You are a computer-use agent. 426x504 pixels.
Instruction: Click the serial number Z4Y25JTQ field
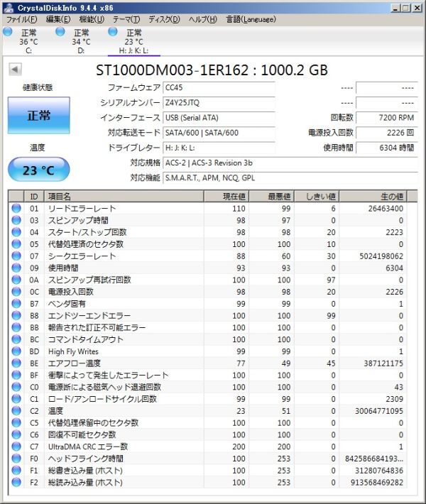(x=219, y=102)
